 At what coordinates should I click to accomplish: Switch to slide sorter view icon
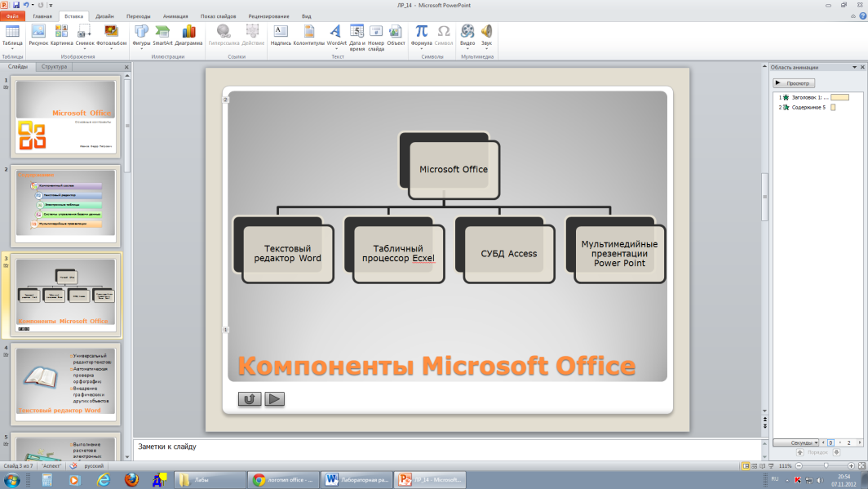click(754, 466)
